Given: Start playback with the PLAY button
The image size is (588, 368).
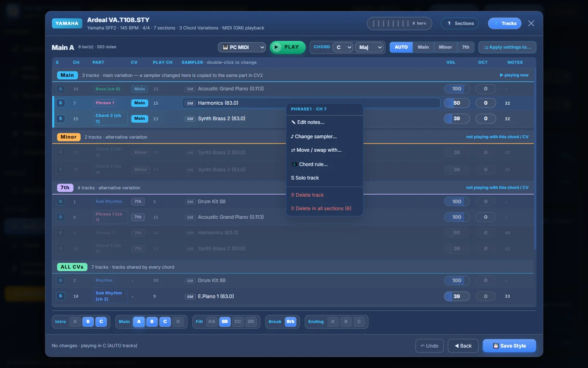Looking at the screenshot, I should tap(287, 47).
